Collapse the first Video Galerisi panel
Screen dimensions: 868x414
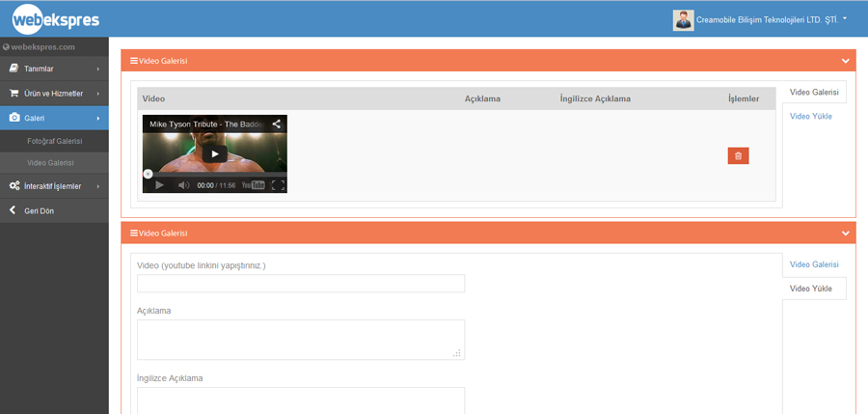tap(846, 61)
